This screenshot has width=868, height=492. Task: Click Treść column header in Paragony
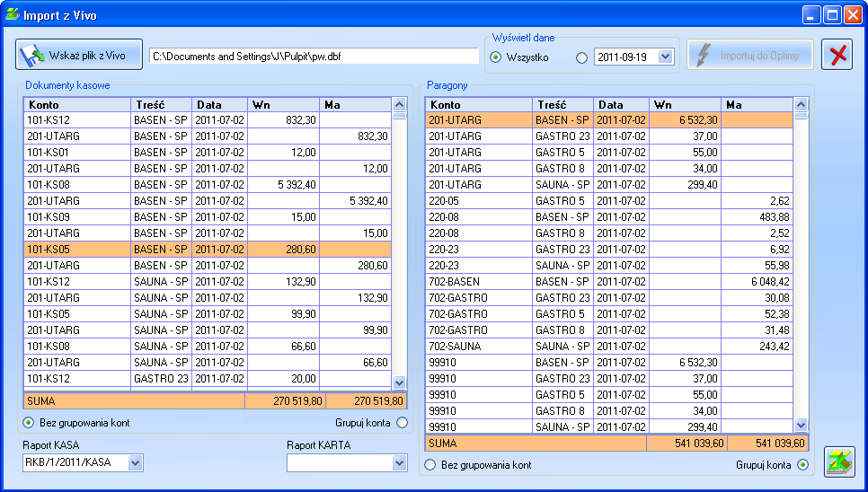click(x=563, y=104)
